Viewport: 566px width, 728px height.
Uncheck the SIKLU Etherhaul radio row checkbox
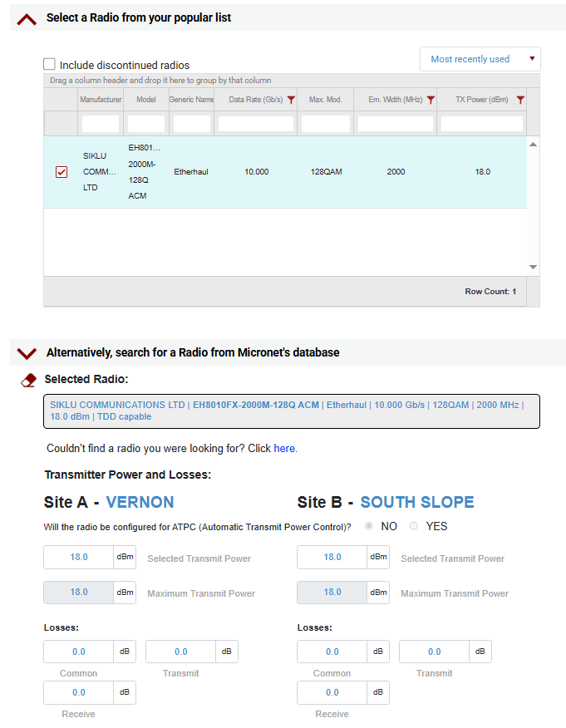pos(62,172)
